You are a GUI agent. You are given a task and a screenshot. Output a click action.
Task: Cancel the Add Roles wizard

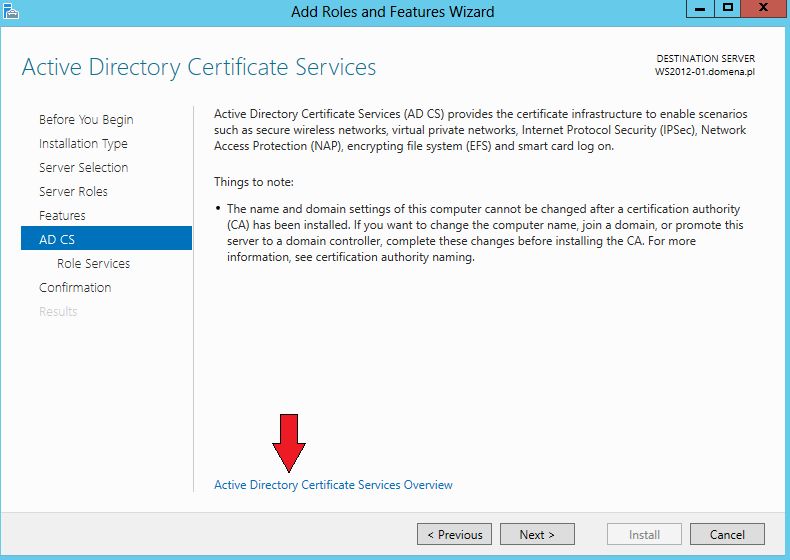pos(727,534)
